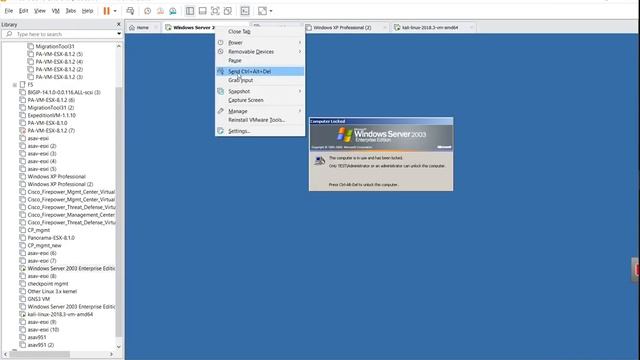Image resolution: width=640 pixels, height=360 pixels.
Task: Open the VM menu
Action: tap(56, 11)
